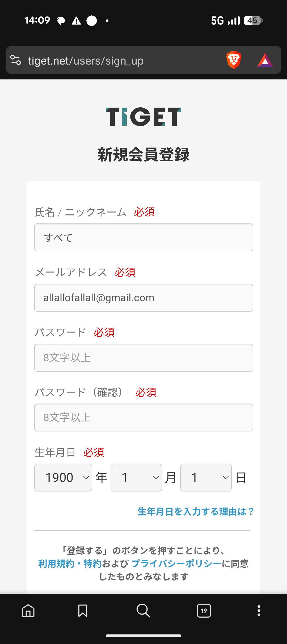Open site settings icon in address bar
Image resolution: width=287 pixels, height=644 pixels.
16,60
